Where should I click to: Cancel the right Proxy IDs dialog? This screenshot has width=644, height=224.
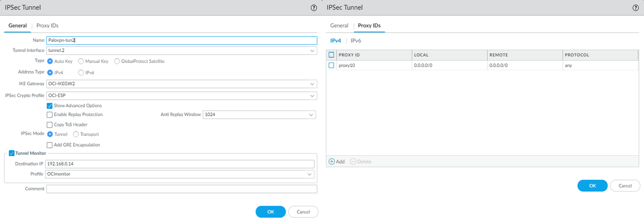click(625, 186)
